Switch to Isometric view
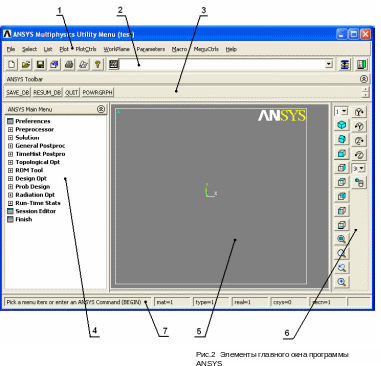The image size is (381, 366). click(x=341, y=125)
